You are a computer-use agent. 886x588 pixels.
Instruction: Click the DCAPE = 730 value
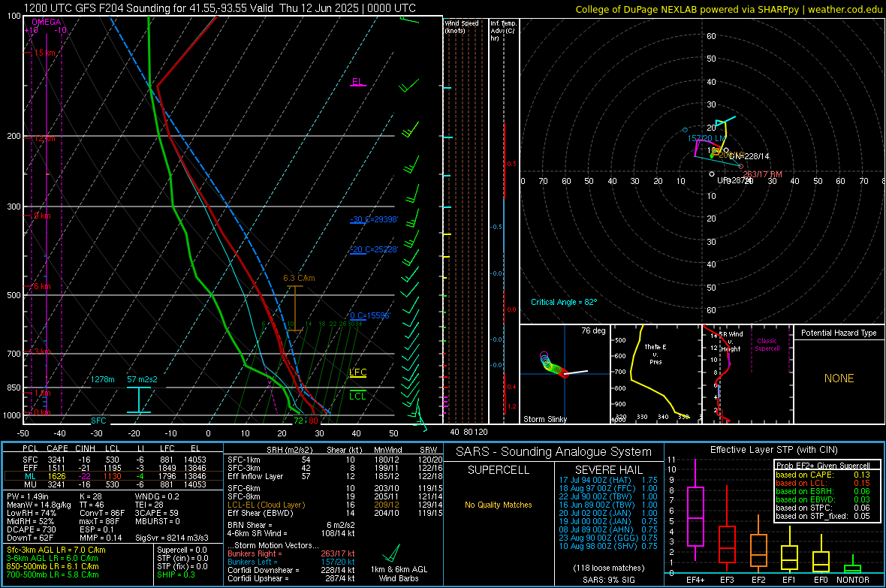point(31,529)
